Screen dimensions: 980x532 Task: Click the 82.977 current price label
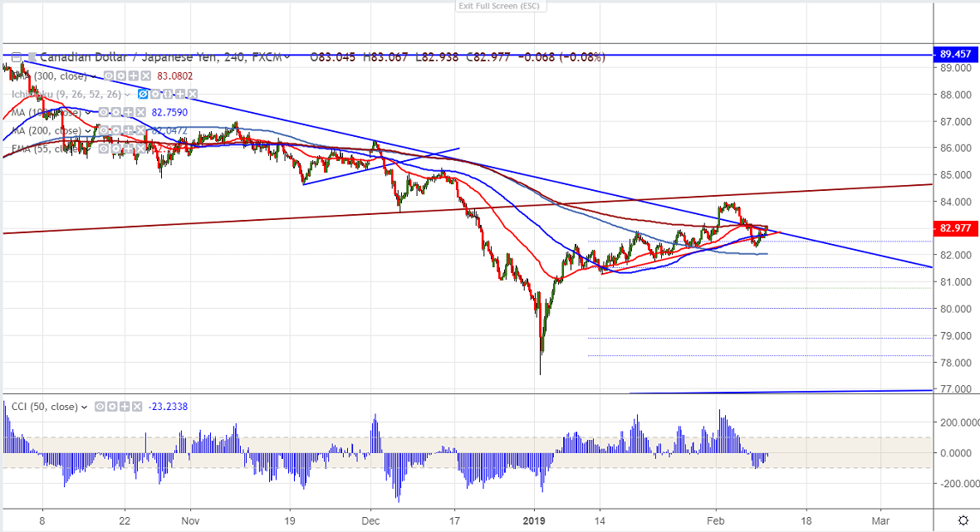pos(956,228)
